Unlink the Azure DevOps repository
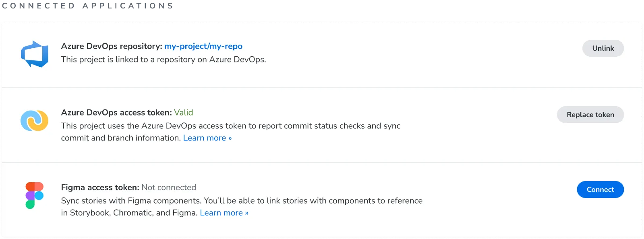644x239 pixels. pyautogui.click(x=603, y=48)
